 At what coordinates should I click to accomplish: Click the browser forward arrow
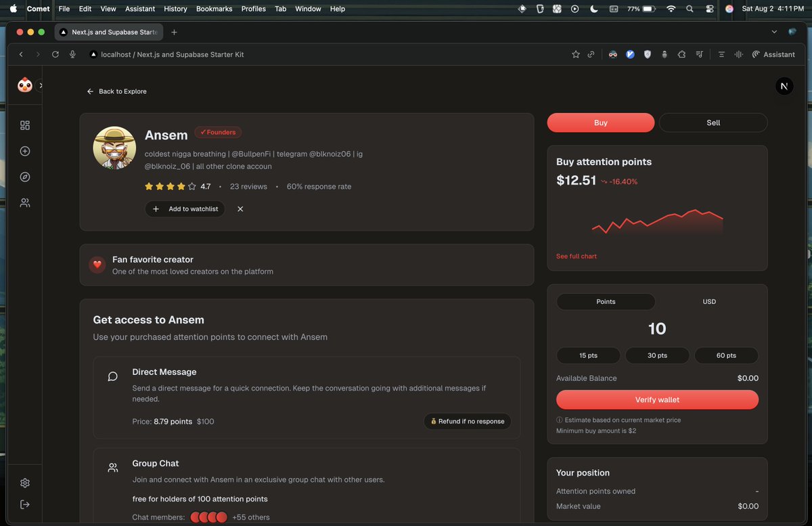click(x=38, y=54)
